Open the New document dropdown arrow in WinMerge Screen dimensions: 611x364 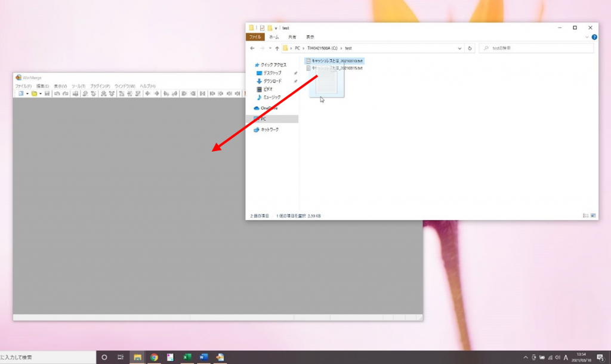[27, 94]
